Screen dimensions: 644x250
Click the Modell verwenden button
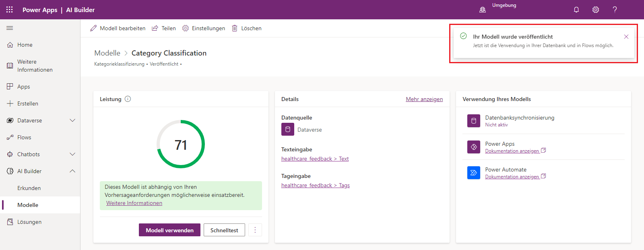click(x=169, y=230)
